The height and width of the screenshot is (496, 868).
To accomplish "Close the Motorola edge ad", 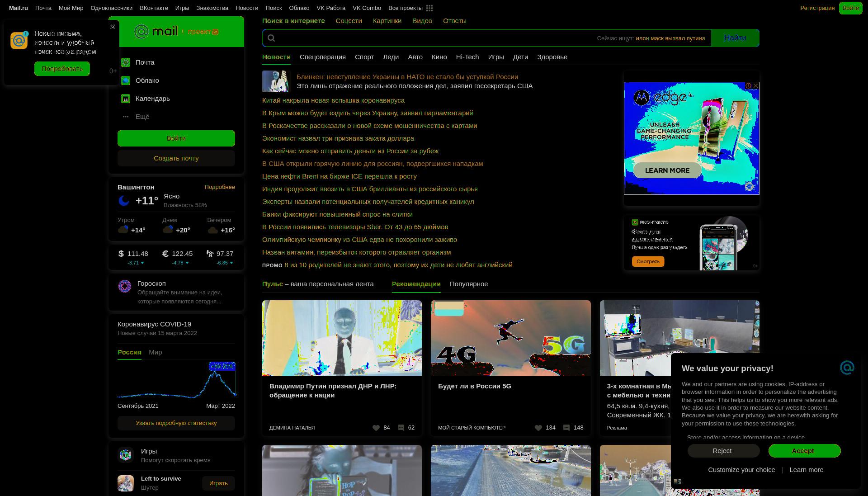I will click(x=755, y=85).
